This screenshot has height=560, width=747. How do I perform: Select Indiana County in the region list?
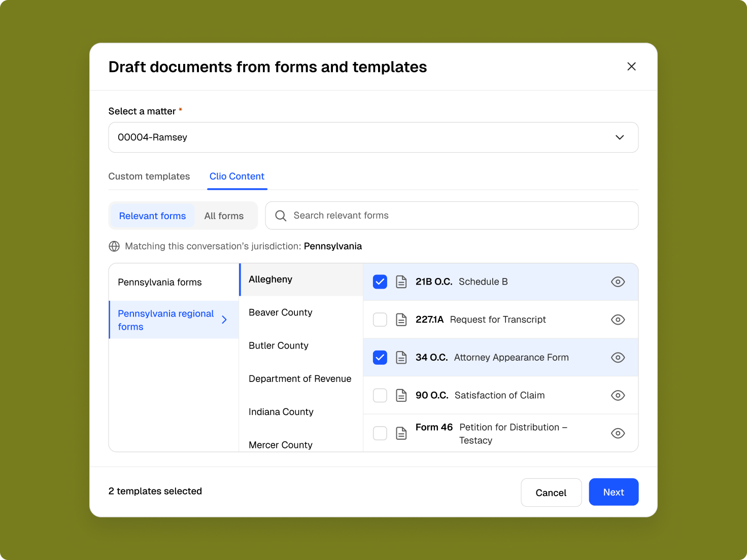coord(301,412)
